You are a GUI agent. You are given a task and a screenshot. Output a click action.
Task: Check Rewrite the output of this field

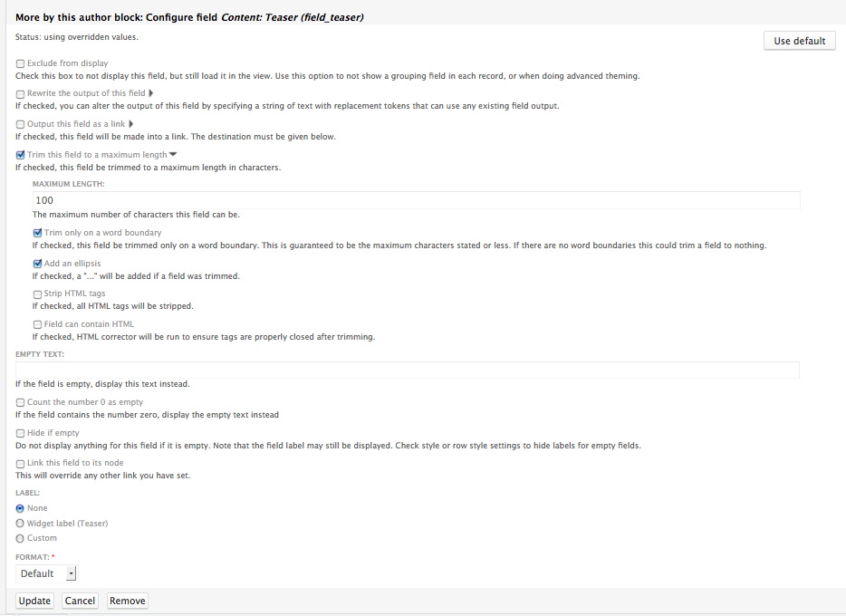(x=21, y=94)
